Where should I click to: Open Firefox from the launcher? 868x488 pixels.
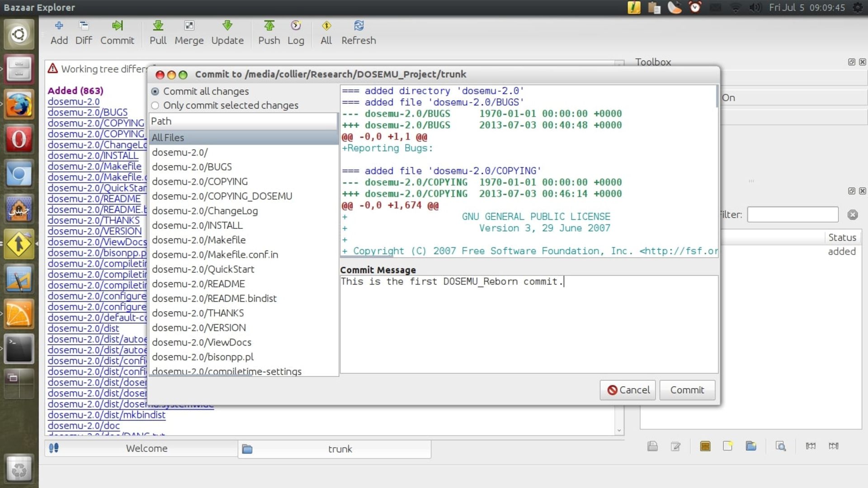tap(19, 104)
